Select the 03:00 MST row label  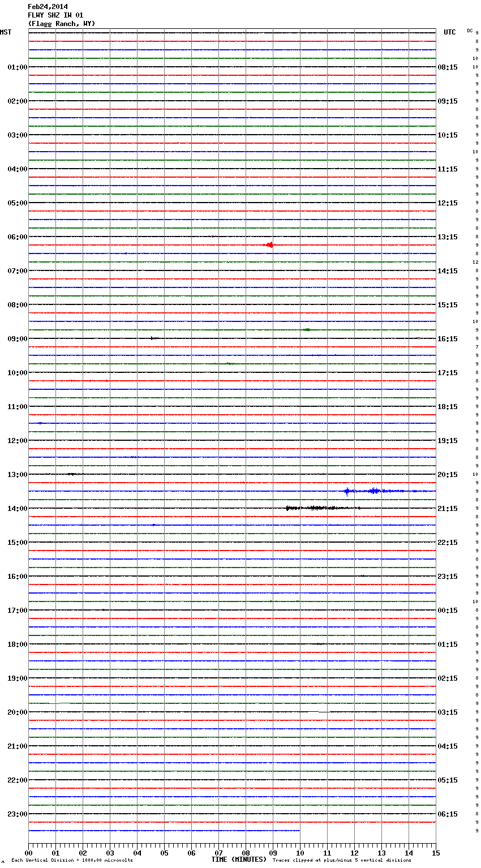pos(17,135)
